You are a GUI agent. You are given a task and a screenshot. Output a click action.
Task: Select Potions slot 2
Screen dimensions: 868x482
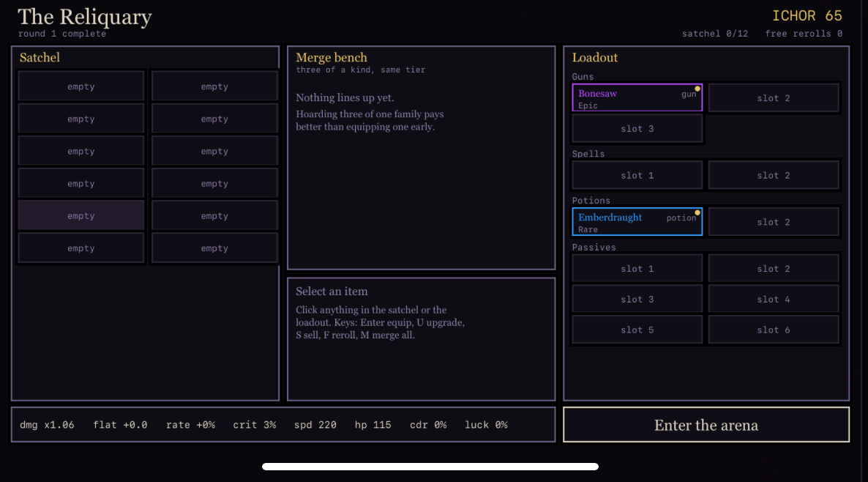[774, 222]
